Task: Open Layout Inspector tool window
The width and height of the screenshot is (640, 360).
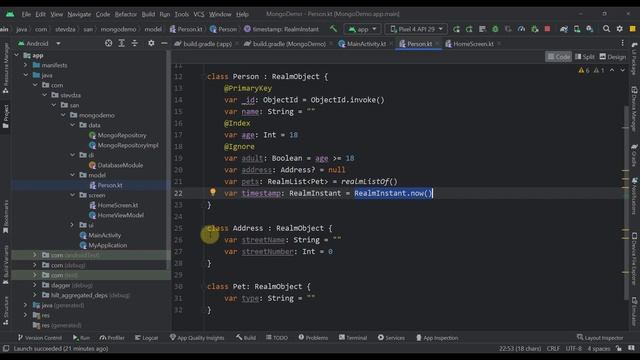Action: 600,338
